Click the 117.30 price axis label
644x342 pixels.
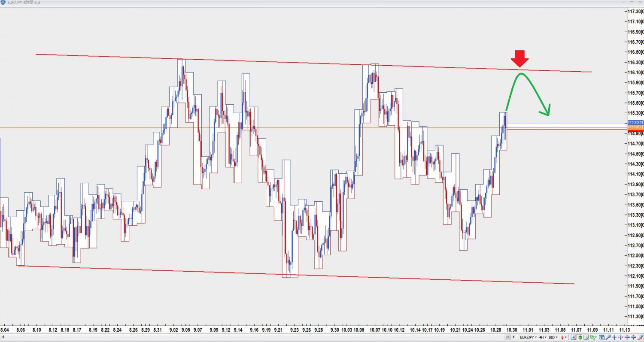(635, 11)
